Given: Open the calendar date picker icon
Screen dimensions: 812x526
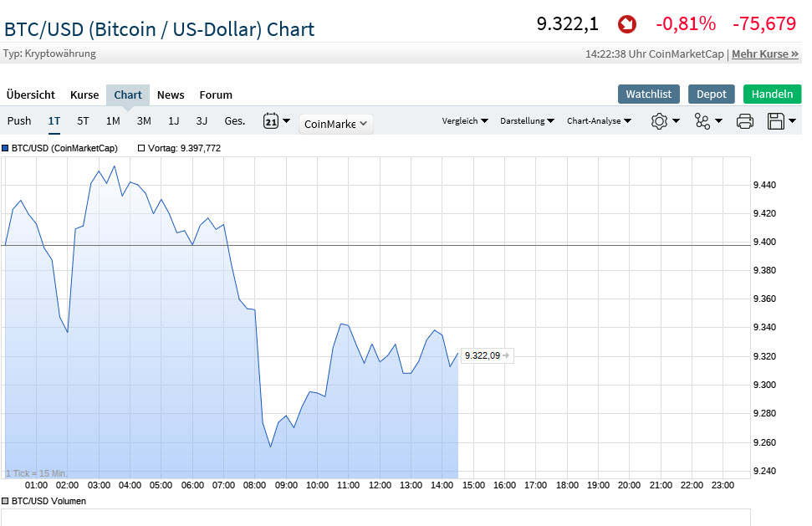Looking at the screenshot, I should (271, 121).
